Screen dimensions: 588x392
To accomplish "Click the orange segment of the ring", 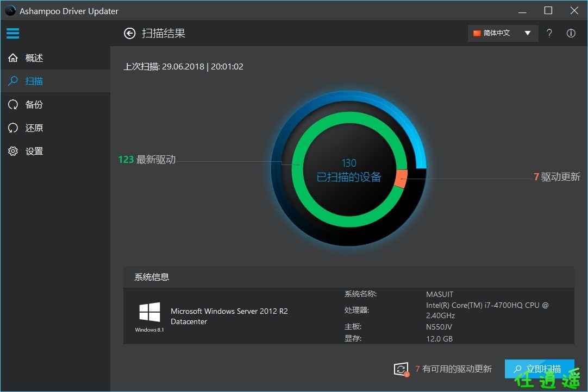I will pos(401,179).
